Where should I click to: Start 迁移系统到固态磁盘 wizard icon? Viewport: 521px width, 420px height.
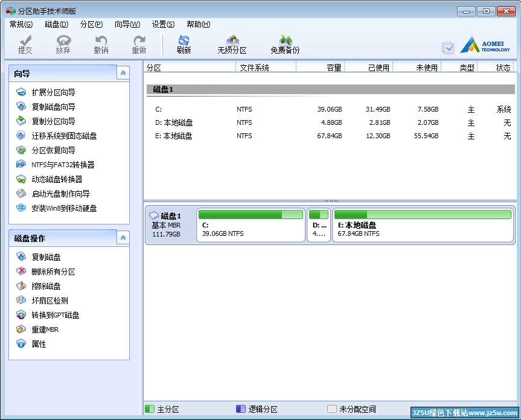click(x=21, y=135)
